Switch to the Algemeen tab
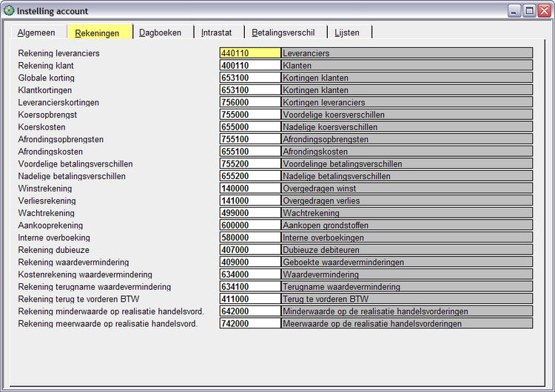Image resolution: width=555 pixels, height=392 pixels. pyautogui.click(x=36, y=33)
